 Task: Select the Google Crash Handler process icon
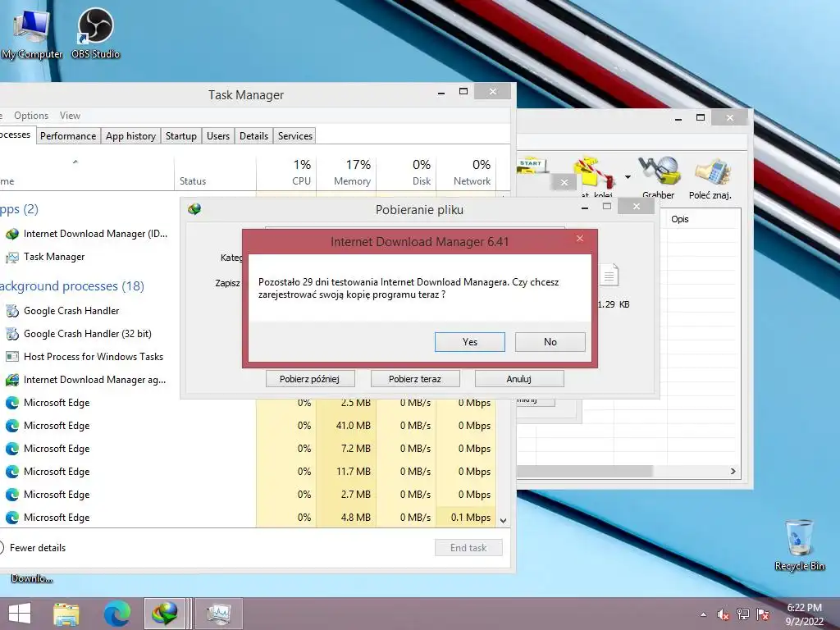pyautogui.click(x=11, y=311)
